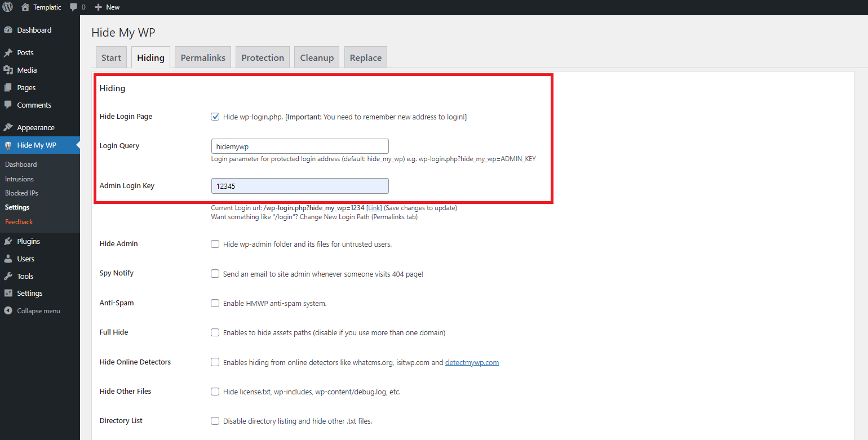
Task: Open the orange Feedback submenu link
Action: 19,222
